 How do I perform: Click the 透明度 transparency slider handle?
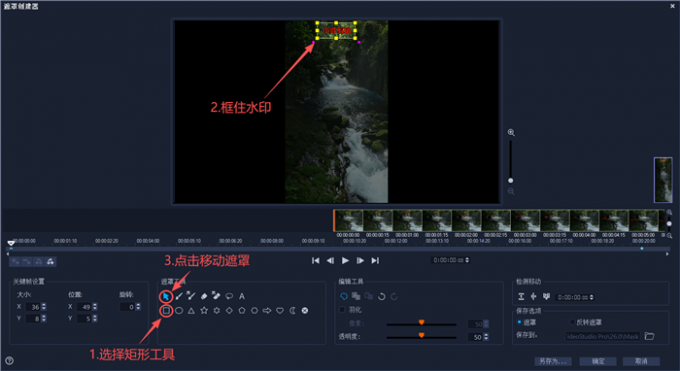coord(421,336)
